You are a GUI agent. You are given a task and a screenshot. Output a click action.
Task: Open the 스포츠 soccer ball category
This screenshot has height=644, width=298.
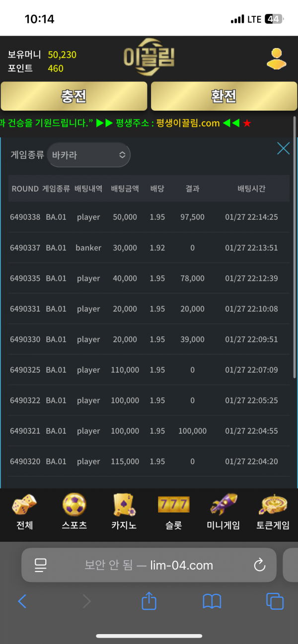pos(74,512)
